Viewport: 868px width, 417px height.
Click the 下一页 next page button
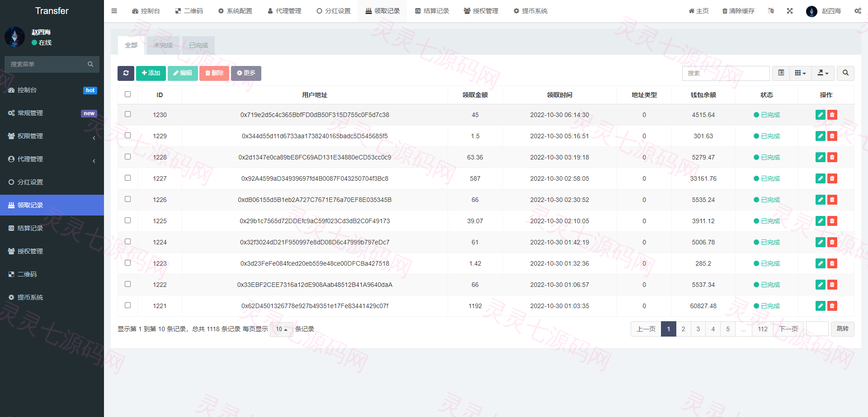[x=788, y=329]
